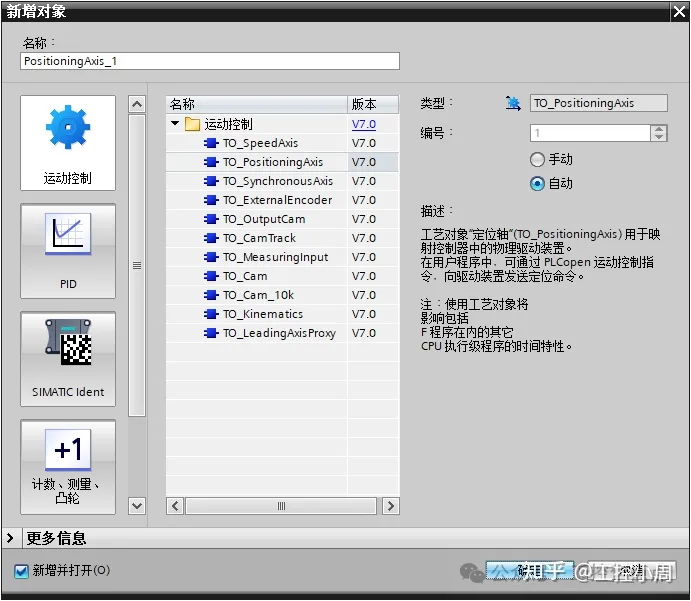This screenshot has width=691, height=601.
Task: Select the TO_CamTrack row
Action: (x=282, y=238)
